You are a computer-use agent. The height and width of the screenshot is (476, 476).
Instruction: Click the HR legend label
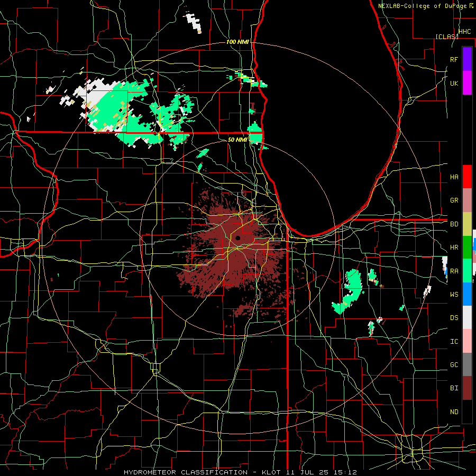454,248
